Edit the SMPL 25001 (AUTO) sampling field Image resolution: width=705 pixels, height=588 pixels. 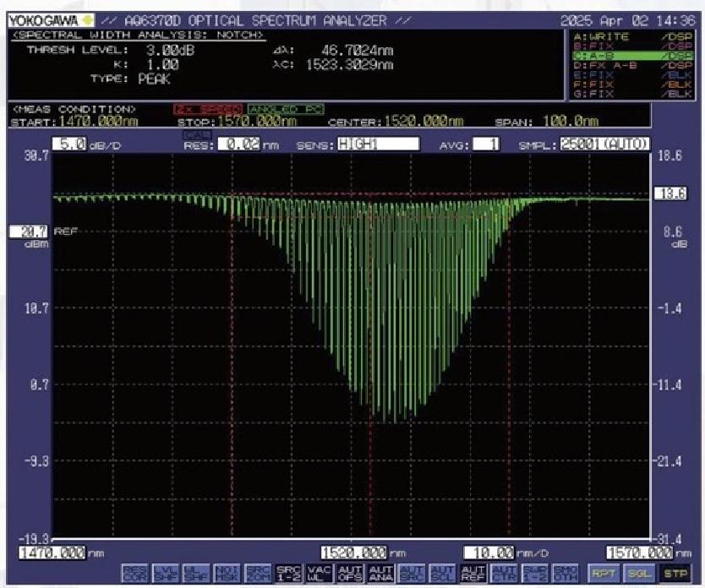pos(604,144)
